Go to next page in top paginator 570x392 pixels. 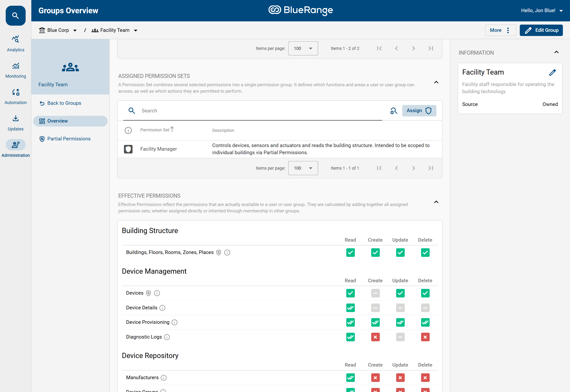point(414,48)
